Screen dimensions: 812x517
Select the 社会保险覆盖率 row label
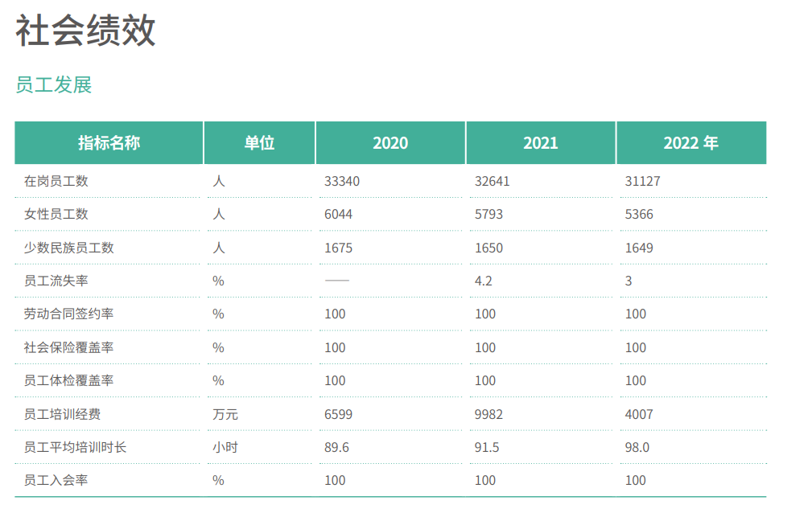coord(69,347)
